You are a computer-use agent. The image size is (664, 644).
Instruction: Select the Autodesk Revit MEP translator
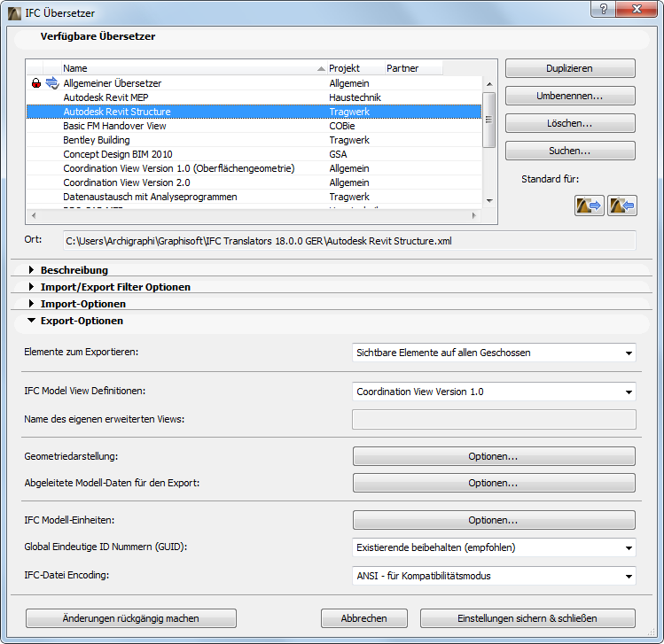click(x=254, y=97)
